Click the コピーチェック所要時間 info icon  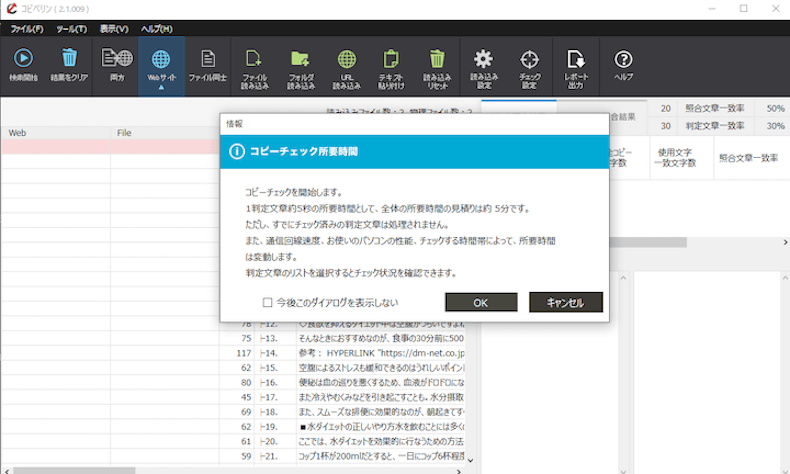click(237, 152)
